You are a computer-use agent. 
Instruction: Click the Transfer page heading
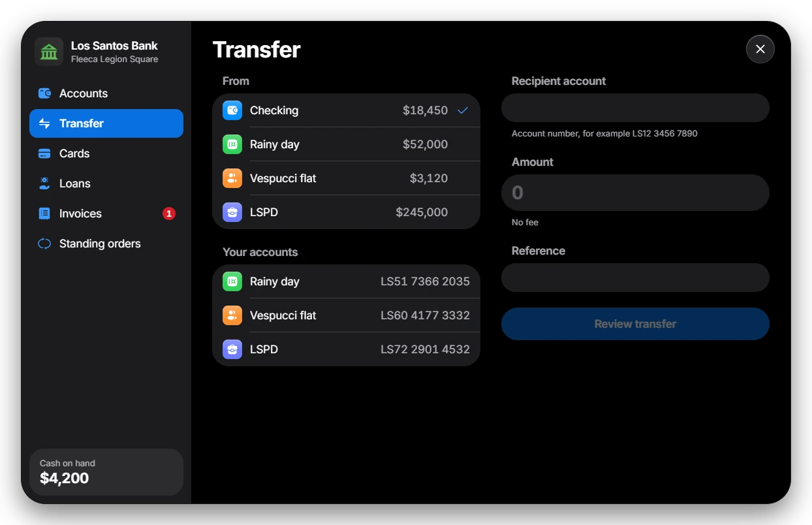[257, 50]
